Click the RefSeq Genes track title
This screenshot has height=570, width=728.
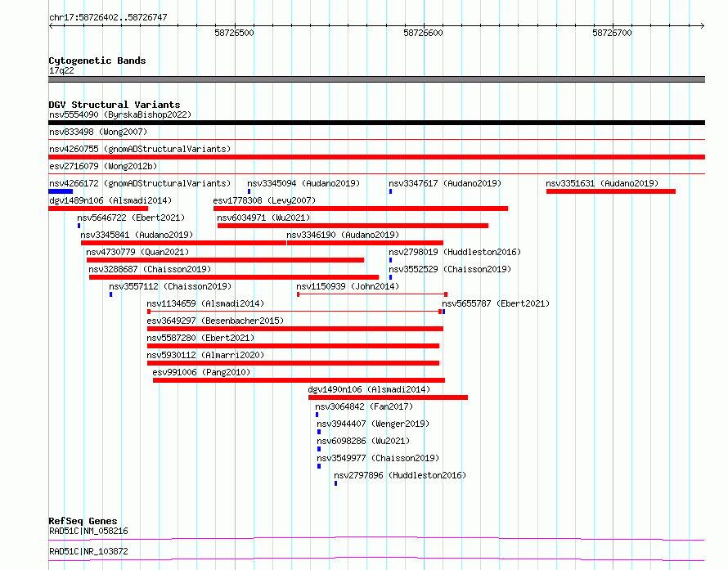[83, 521]
